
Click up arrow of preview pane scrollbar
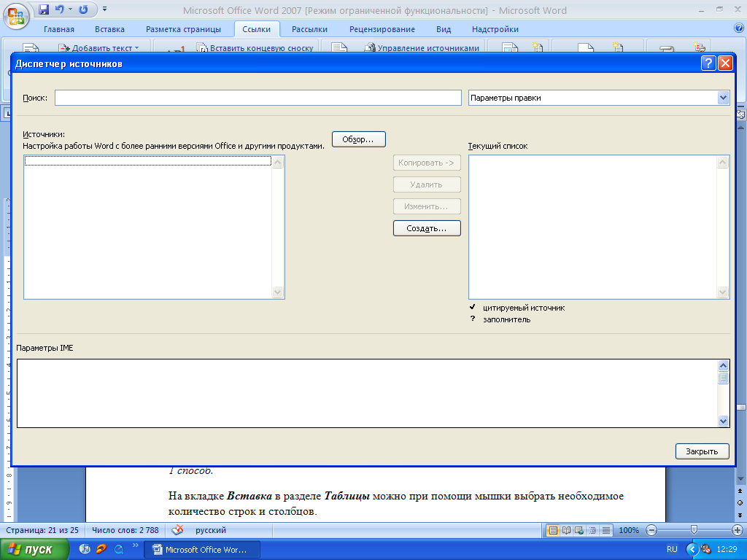723,366
